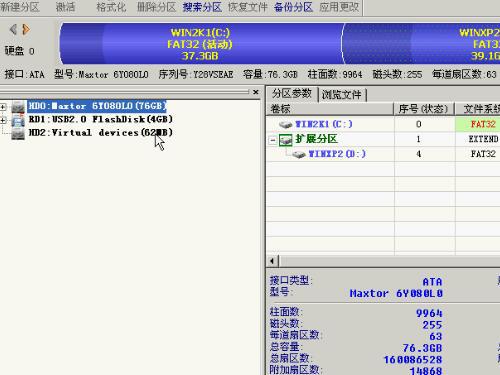The width and height of the screenshot is (500, 375).
Task: Select the HD0 Maxtor hard disk icon
Action: tap(18, 107)
